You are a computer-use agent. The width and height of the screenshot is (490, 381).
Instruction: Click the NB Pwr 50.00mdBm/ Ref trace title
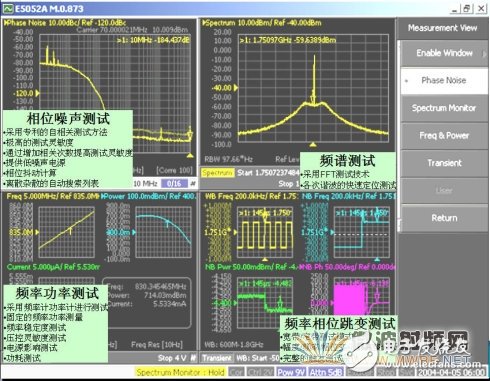click(x=251, y=267)
